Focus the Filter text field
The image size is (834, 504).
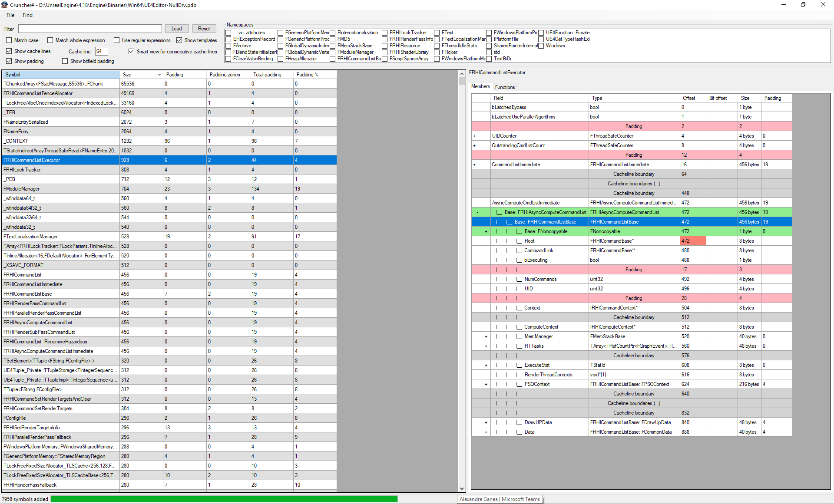[x=90, y=29]
